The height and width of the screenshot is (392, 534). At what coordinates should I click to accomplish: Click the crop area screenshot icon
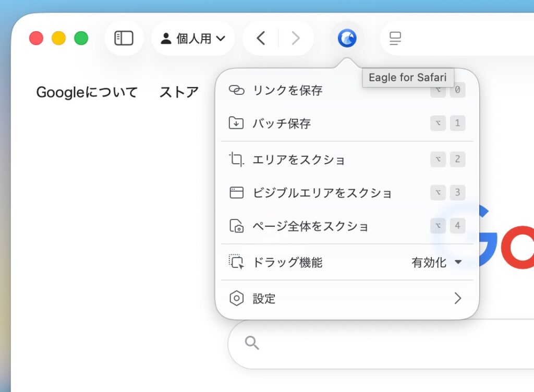tap(237, 160)
